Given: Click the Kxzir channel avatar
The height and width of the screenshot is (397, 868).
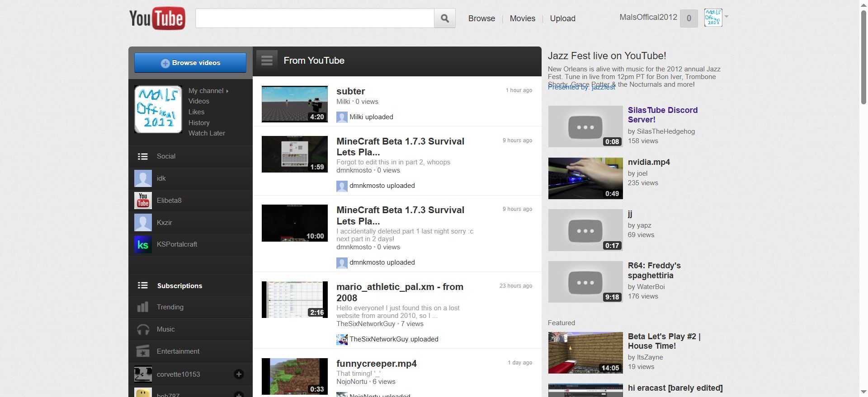Looking at the screenshot, I should click(143, 223).
